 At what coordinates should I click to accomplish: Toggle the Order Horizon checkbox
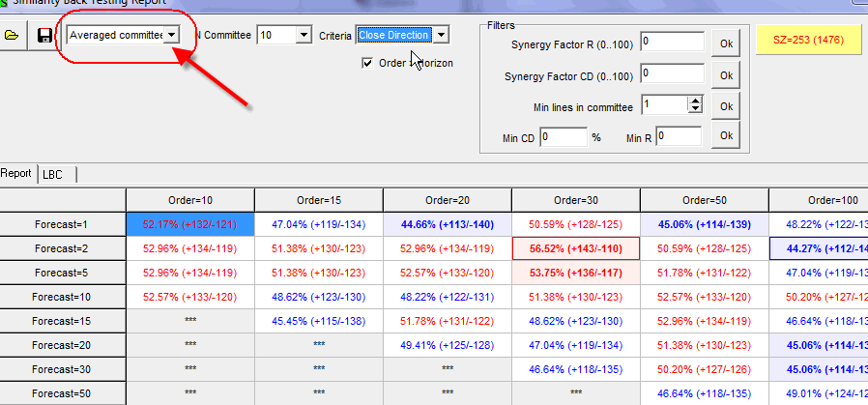367,63
